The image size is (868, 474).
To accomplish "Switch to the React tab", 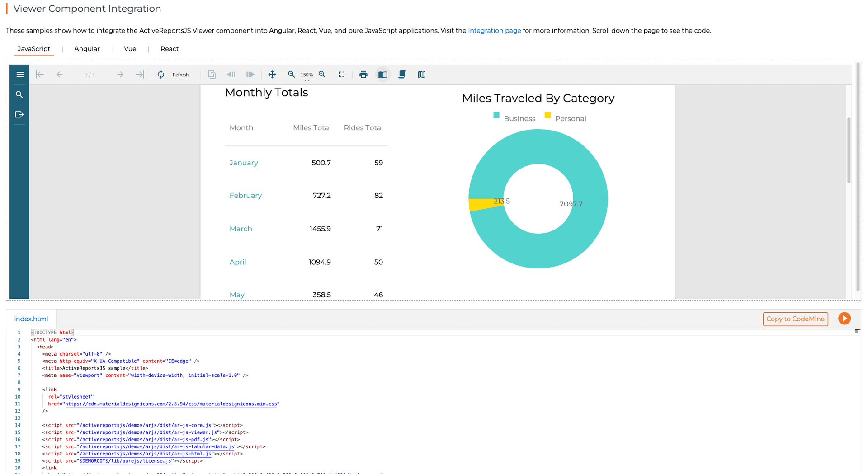I will (x=170, y=49).
